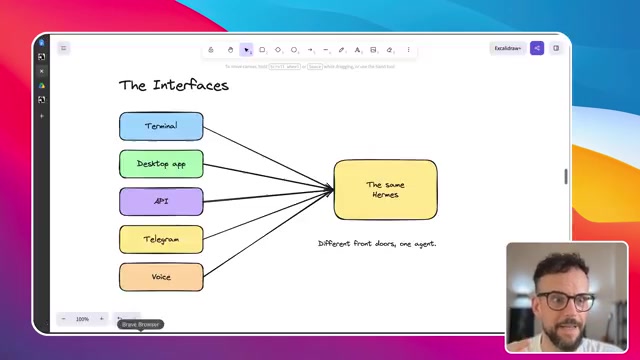Screen dimensions: 640x360
Task: Reset zoom at 100% label
Action: point(82,319)
